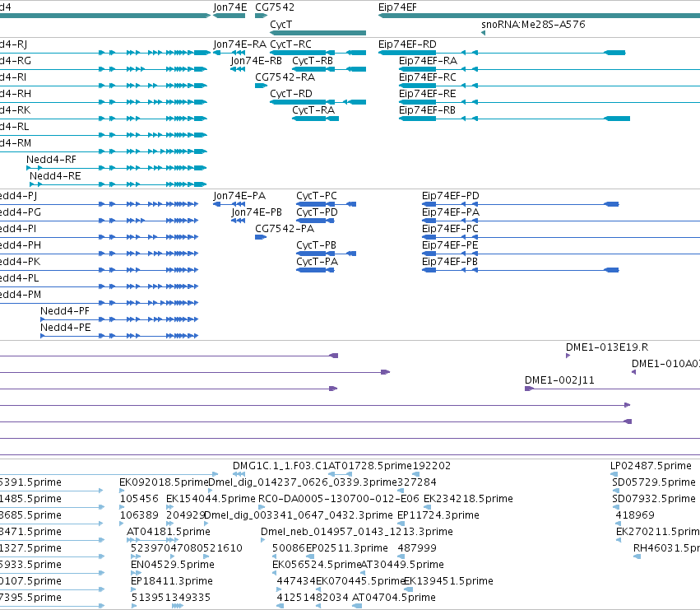700x610 pixels.
Task: Click the 192202 feature label
Action: (x=431, y=466)
